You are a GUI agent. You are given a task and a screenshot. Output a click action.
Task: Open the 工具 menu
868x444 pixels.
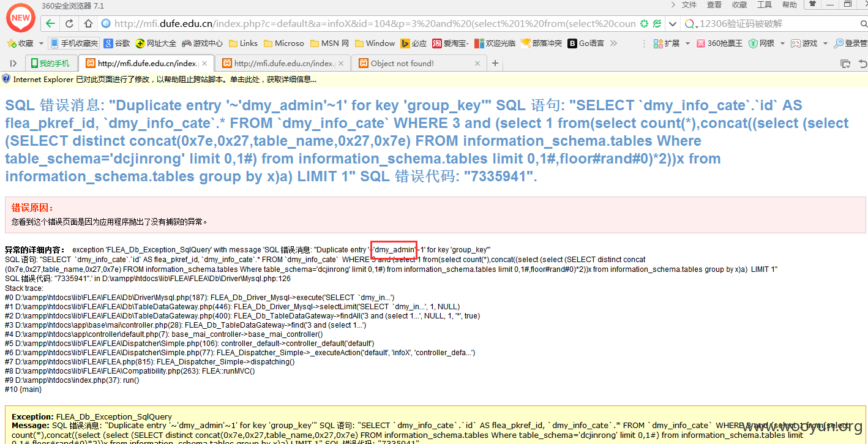(x=765, y=5)
